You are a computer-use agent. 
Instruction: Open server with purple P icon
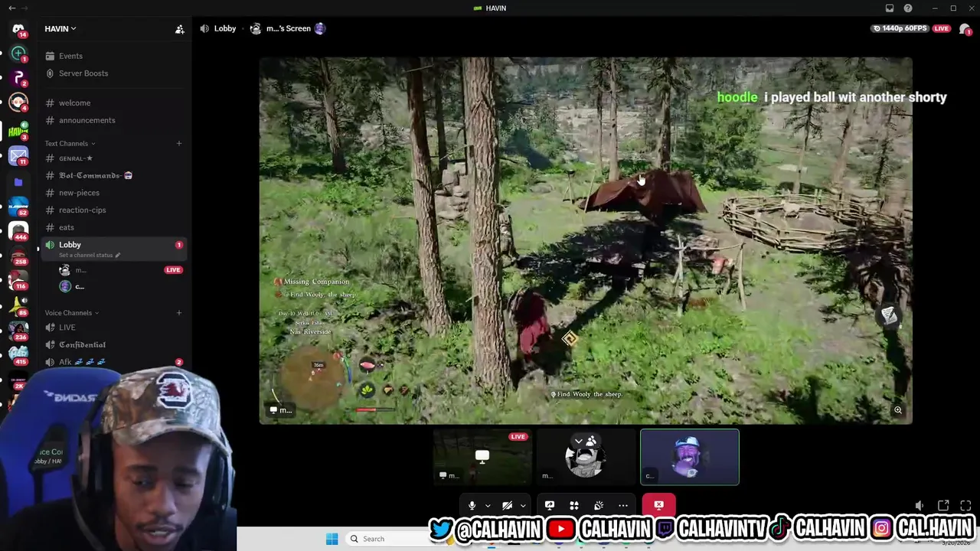point(18,77)
